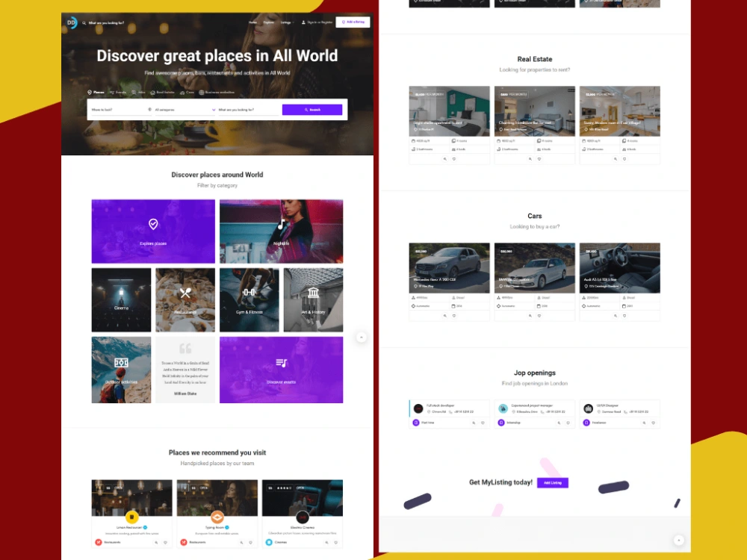
Task: Click Cinemas category icon under Electric Cinema
Action: coord(269,542)
